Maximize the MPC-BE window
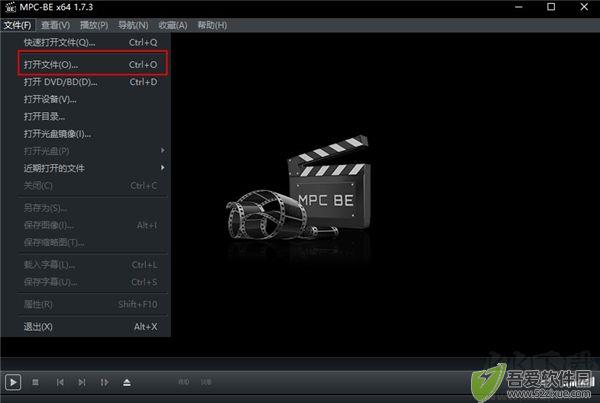 (x=551, y=7)
